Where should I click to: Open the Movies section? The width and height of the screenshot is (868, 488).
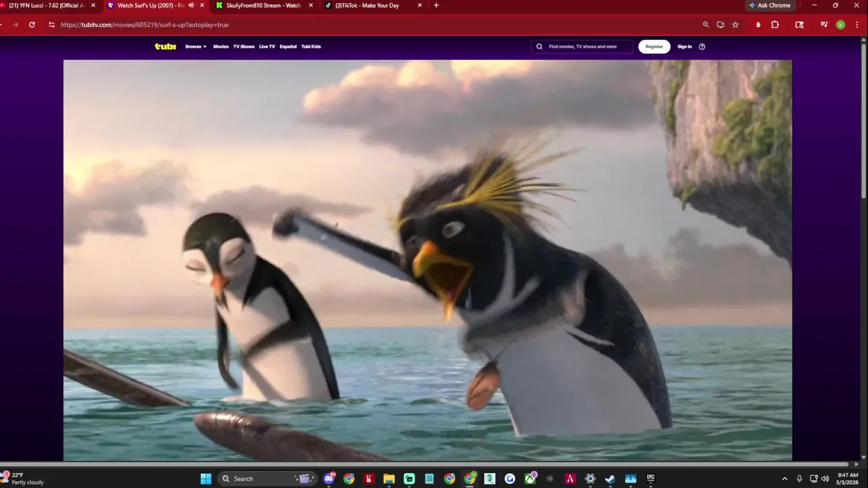coord(221,47)
